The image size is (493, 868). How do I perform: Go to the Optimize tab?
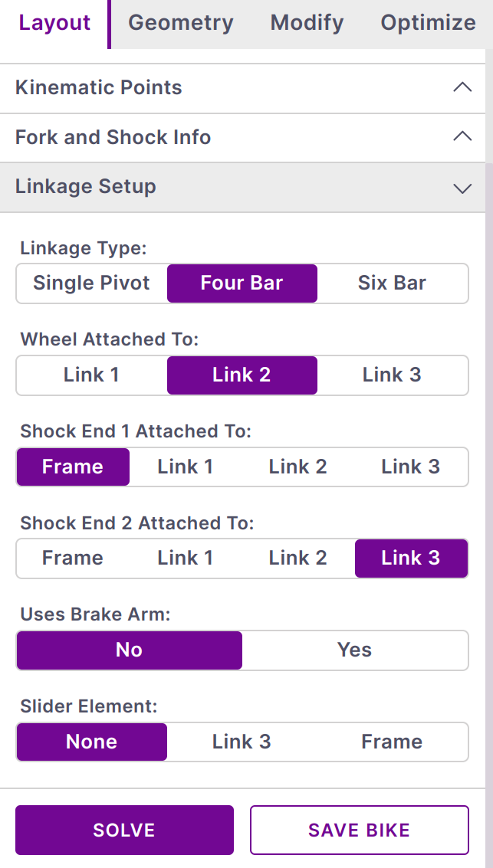[428, 23]
